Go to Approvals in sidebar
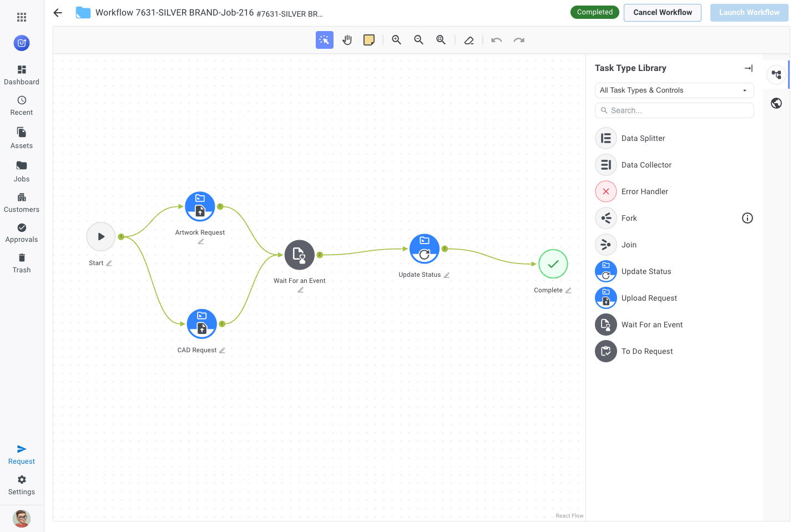The image size is (798, 532). (x=22, y=232)
